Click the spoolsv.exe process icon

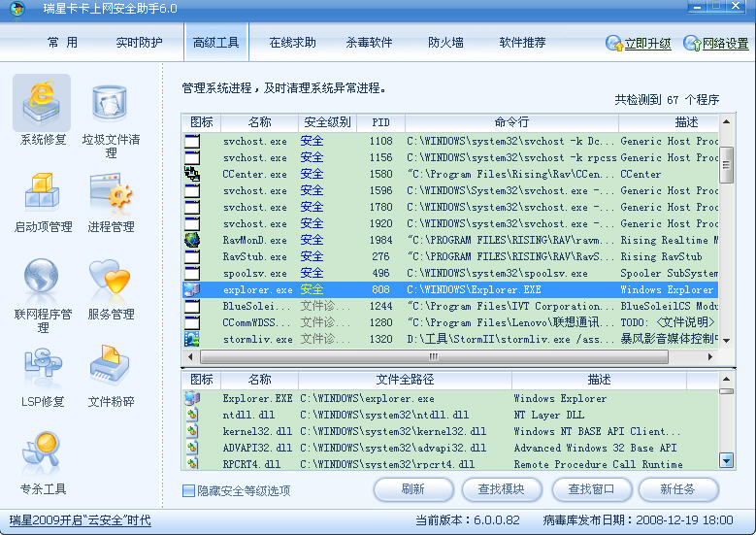(192, 273)
